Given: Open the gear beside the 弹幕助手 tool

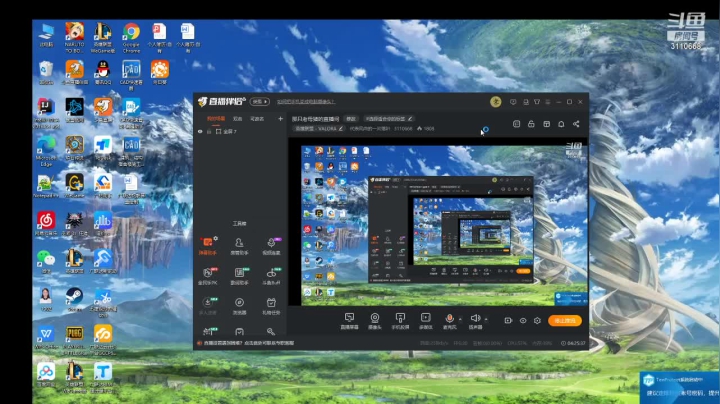Looking at the screenshot, I should click(x=216, y=238).
